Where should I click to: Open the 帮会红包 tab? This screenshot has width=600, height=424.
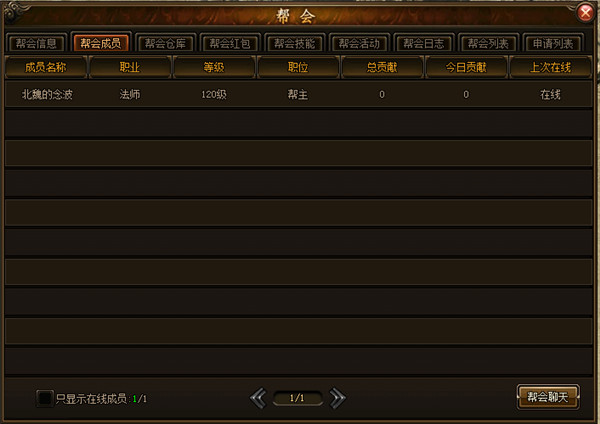[x=230, y=43]
